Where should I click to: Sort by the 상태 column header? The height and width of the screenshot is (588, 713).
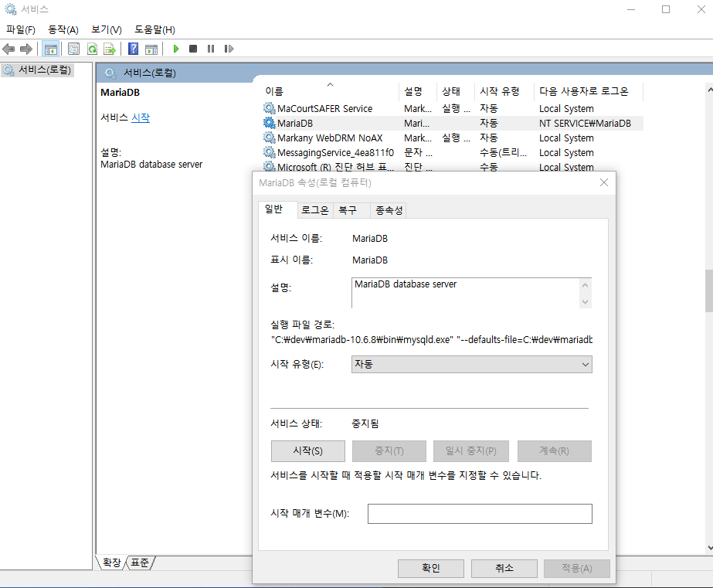[x=455, y=91]
